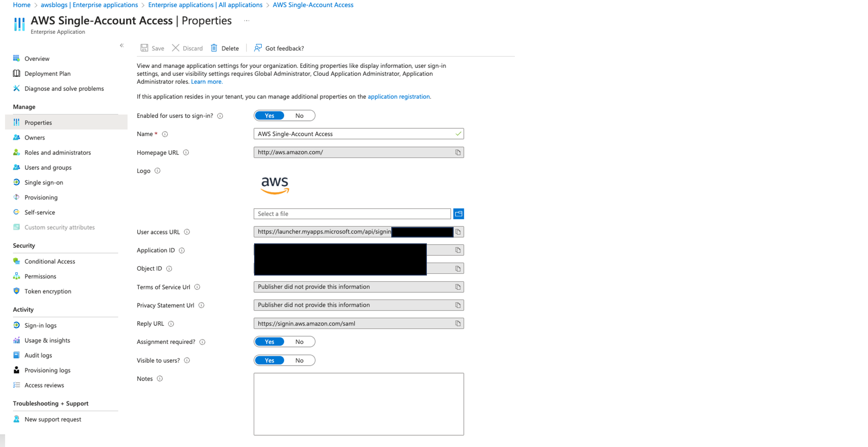The width and height of the screenshot is (868, 447).
Task: Disable sign-in for users
Action: pyautogui.click(x=299, y=115)
